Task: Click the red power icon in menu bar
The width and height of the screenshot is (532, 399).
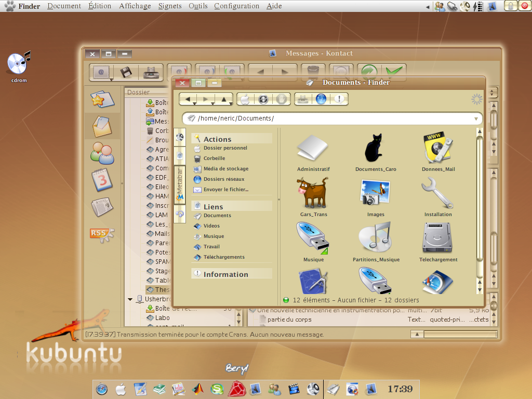Action: (525, 6)
